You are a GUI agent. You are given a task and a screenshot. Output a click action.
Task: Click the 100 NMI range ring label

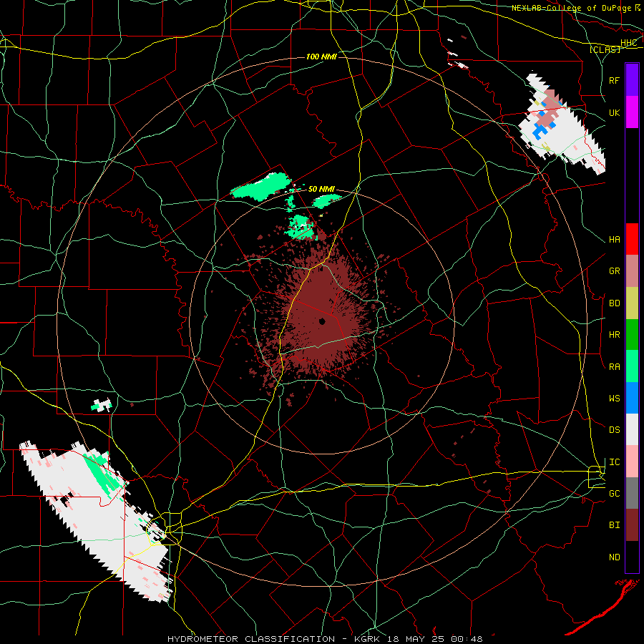click(x=321, y=57)
